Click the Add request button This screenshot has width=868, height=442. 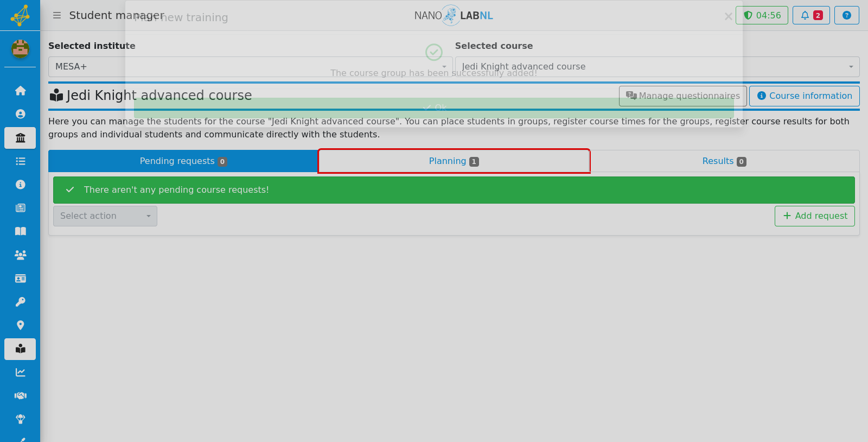click(x=815, y=216)
